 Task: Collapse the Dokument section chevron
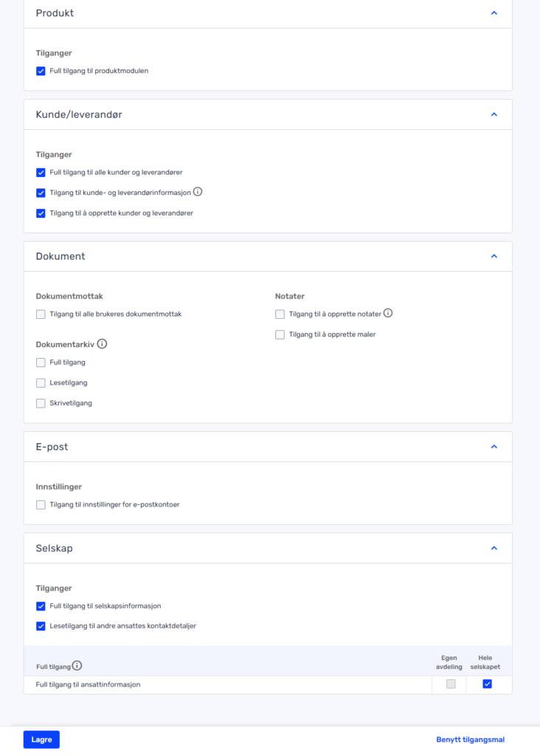pos(494,256)
